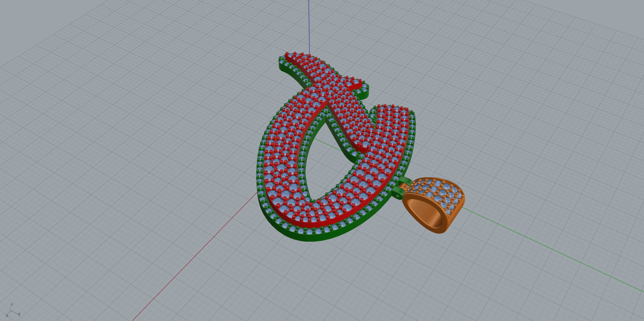The height and width of the screenshot is (321, 644).
Task: Click the blue vertical Z-axis line
Action: tap(309, 27)
